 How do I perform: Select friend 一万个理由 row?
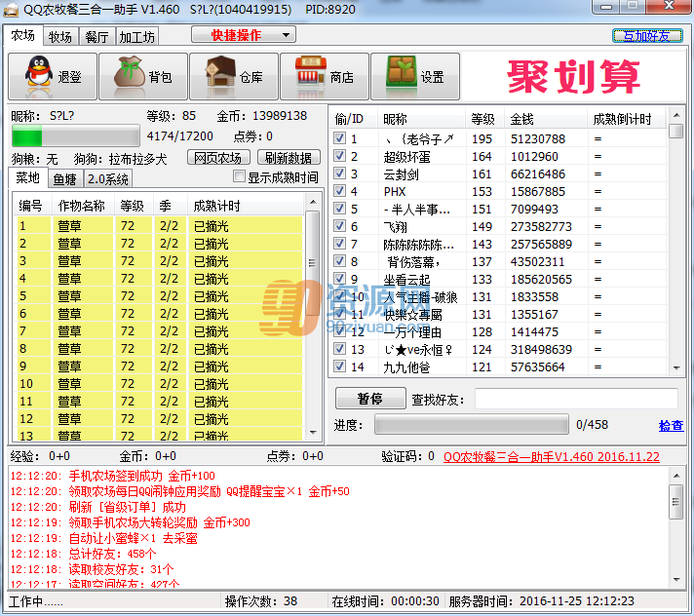(x=498, y=331)
